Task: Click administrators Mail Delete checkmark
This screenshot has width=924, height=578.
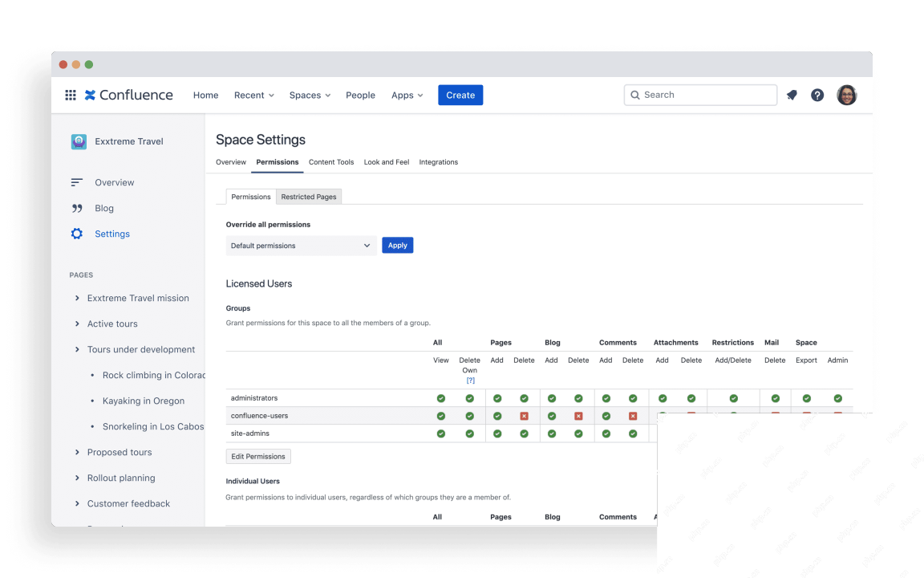Action: pos(776,398)
